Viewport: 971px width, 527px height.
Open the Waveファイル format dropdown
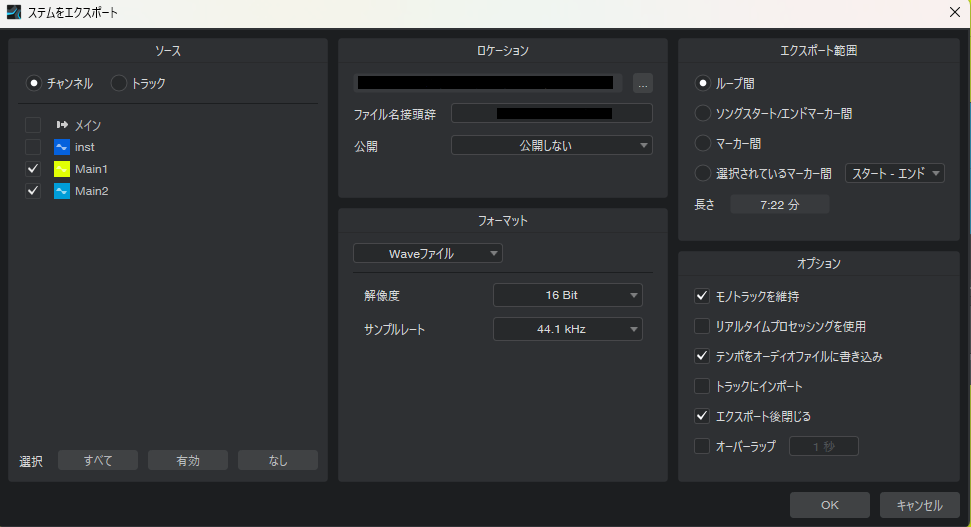tap(428, 253)
